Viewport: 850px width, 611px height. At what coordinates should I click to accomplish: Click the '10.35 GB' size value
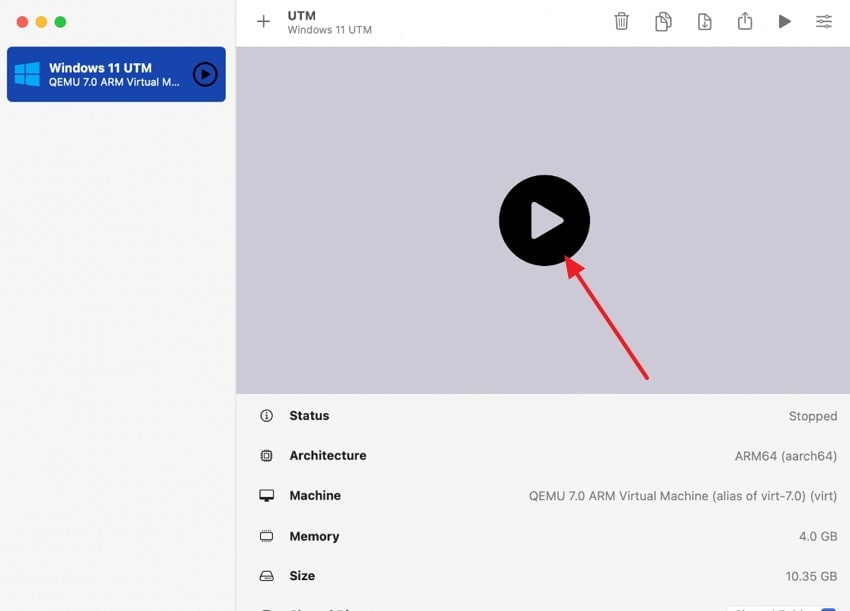[x=811, y=576]
